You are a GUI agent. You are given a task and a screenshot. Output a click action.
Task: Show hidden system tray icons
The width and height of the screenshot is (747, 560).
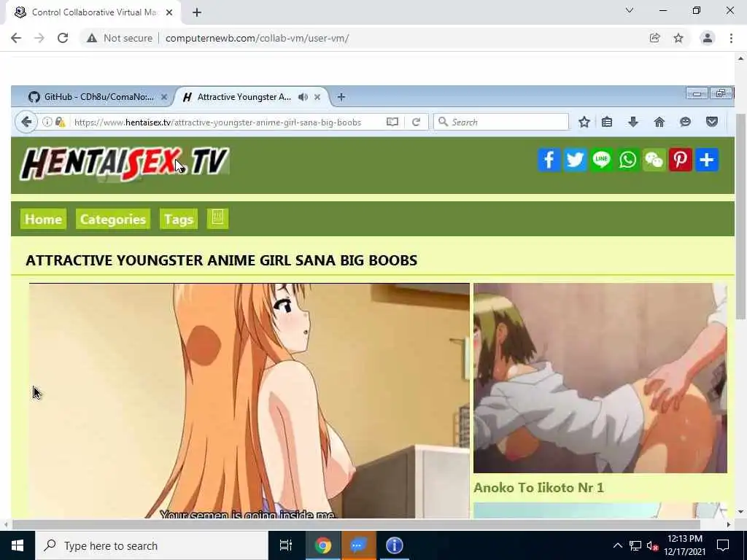(617, 545)
